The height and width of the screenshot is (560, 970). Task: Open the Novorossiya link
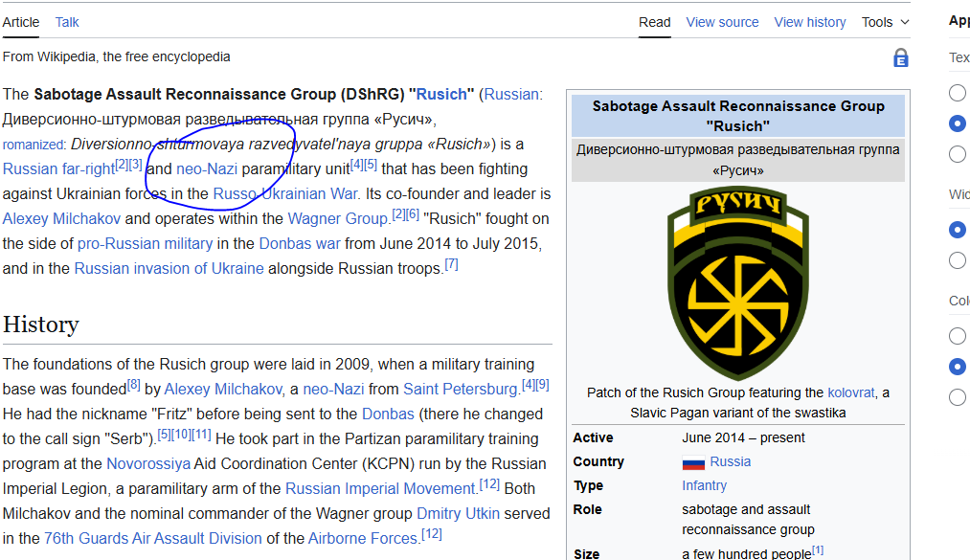coord(148,463)
